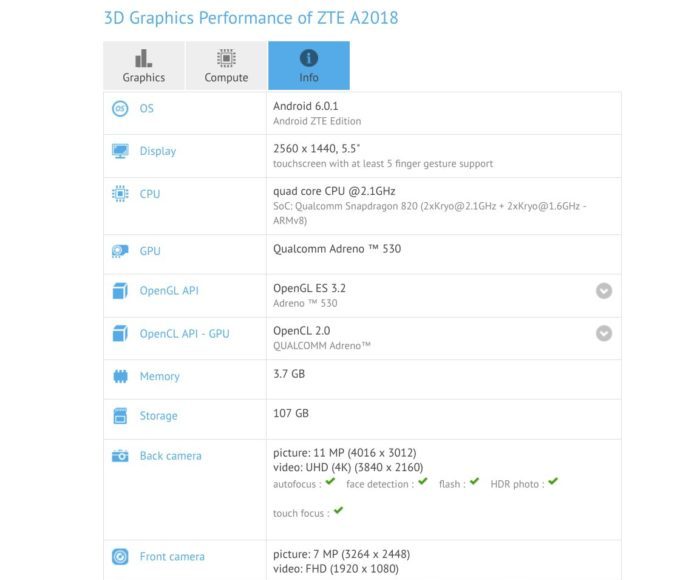The image size is (680, 580).
Task: Click the GPU graphics card icon
Action: 120,251
